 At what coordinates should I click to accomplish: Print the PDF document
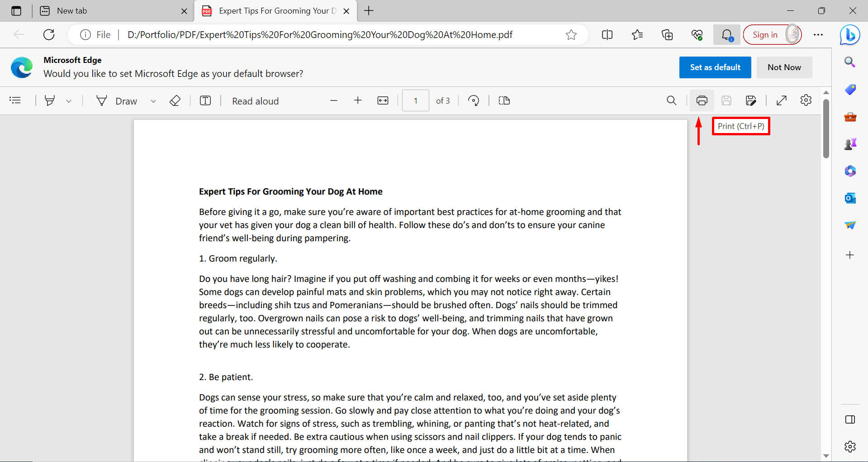point(702,100)
